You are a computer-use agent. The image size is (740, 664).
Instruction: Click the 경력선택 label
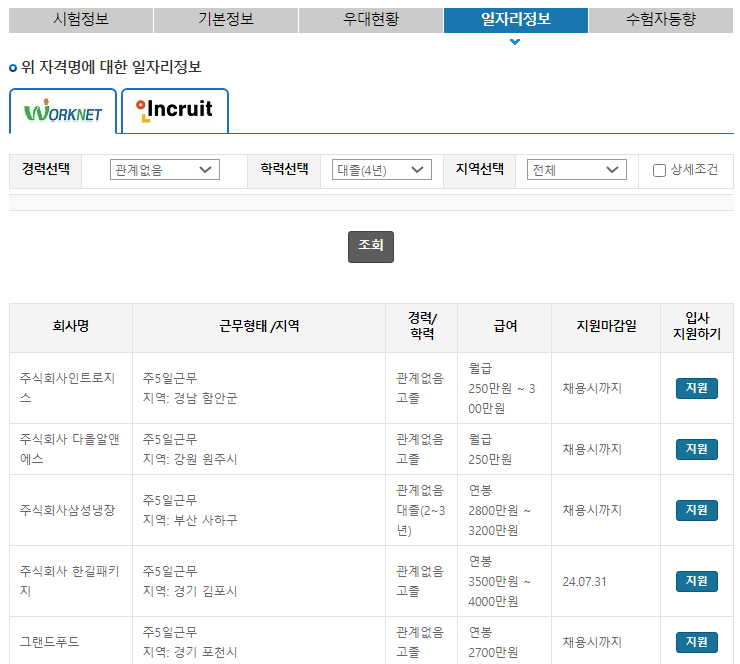coord(46,169)
